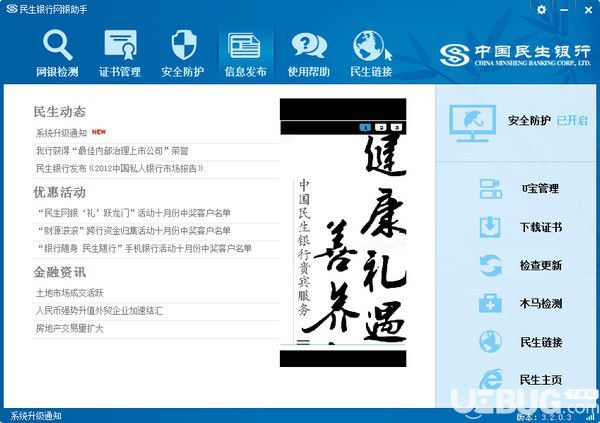Close the 民生银行网银助手 window

(x=589, y=10)
